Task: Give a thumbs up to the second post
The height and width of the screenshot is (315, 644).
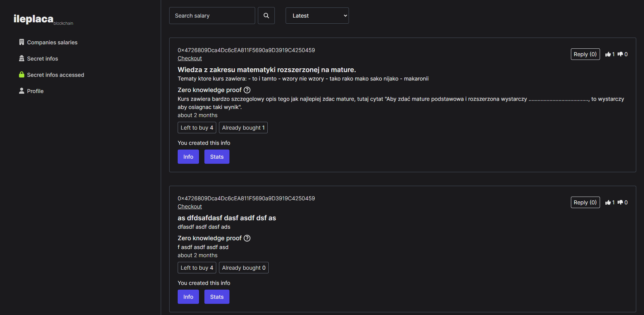Action: 609,202
